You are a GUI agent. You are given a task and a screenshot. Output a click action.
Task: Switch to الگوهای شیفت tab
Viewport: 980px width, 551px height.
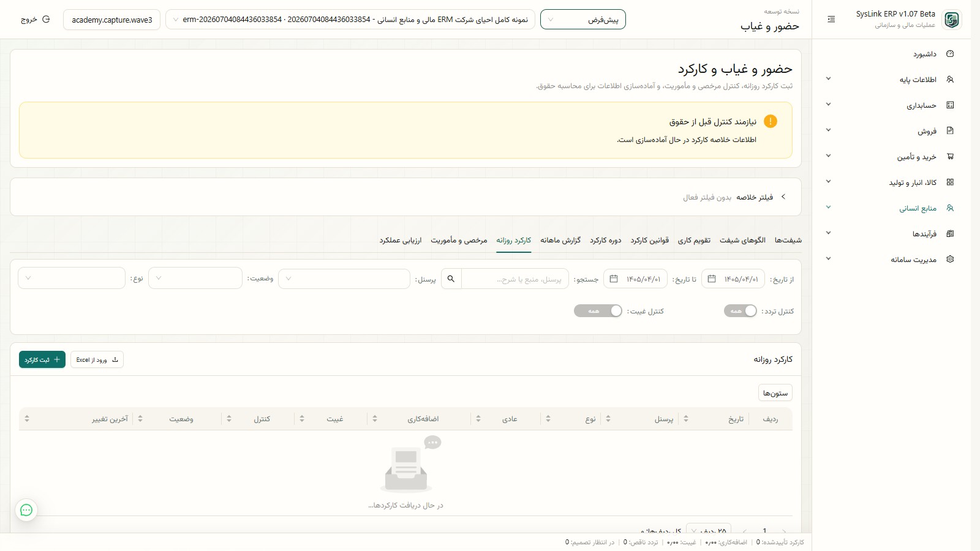[742, 240]
